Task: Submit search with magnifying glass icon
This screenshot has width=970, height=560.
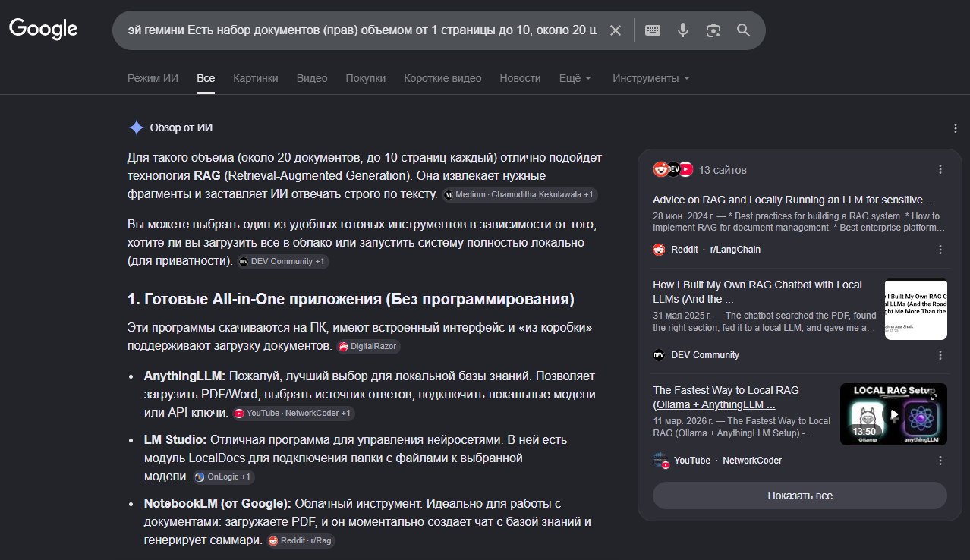Action: click(x=743, y=30)
